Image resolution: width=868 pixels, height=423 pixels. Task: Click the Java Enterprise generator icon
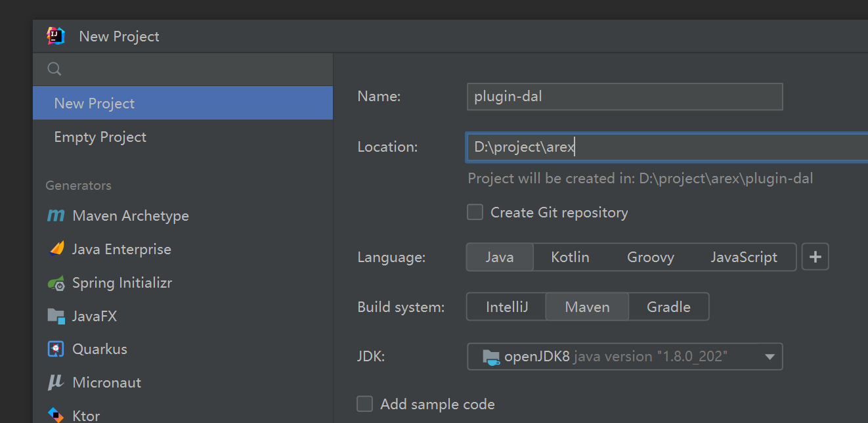56,249
